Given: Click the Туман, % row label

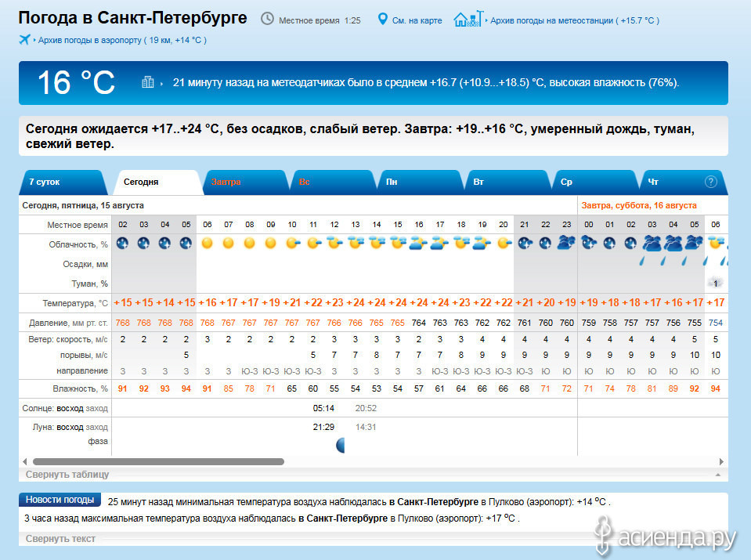Looking at the screenshot, I should (x=89, y=284).
